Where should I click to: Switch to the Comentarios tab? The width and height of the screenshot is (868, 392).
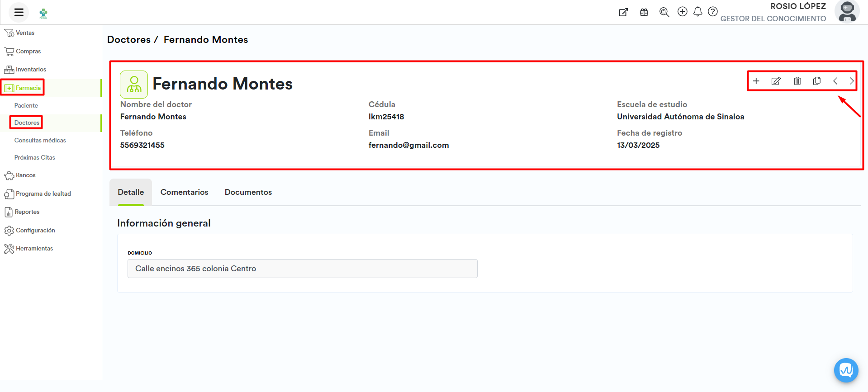184,192
